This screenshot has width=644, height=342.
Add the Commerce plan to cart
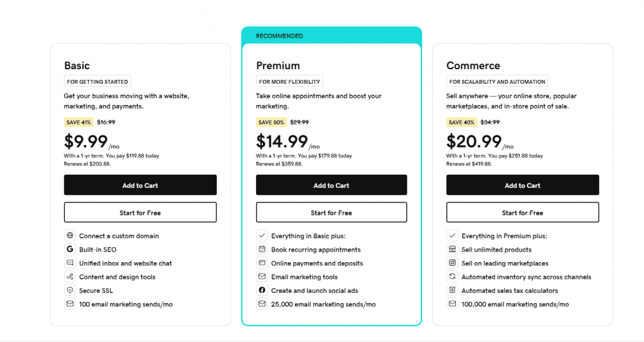pos(523,185)
